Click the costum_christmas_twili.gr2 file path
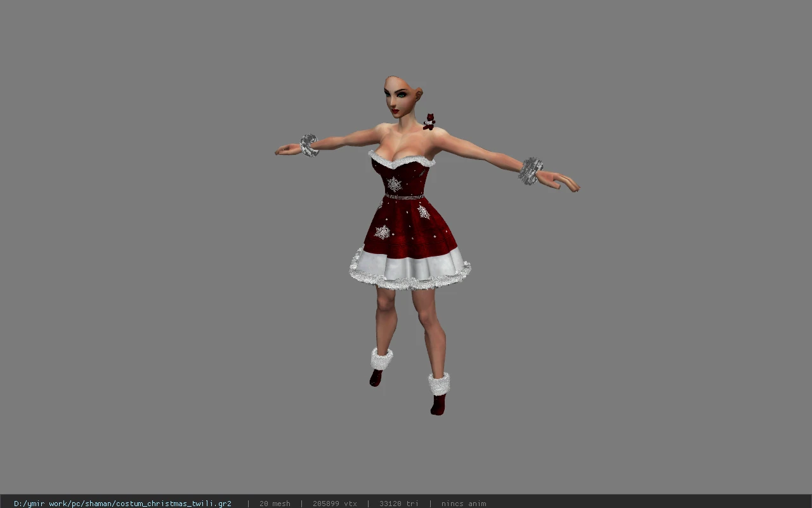The height and width of the screenshot is (508, 812). click(122, 504)
